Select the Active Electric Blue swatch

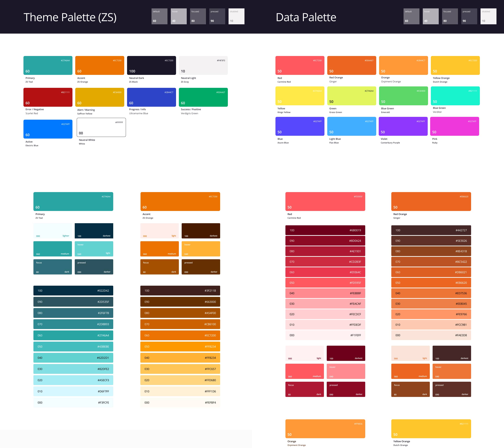click(48, 129)
